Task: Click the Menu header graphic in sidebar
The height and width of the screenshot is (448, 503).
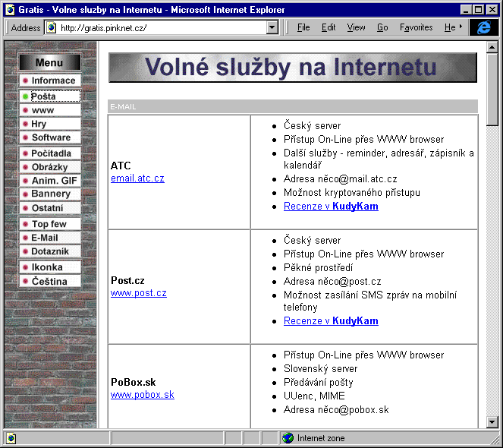Action: click(50, 62)
